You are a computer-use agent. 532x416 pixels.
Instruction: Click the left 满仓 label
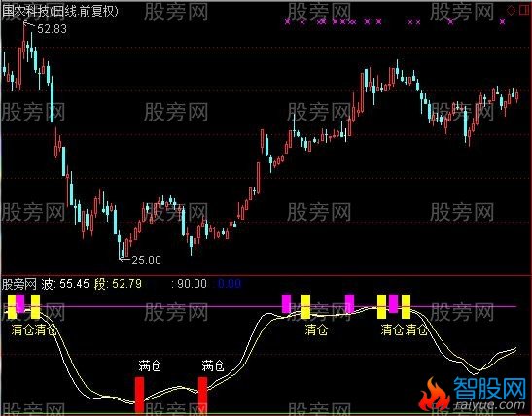pos(150,366)
